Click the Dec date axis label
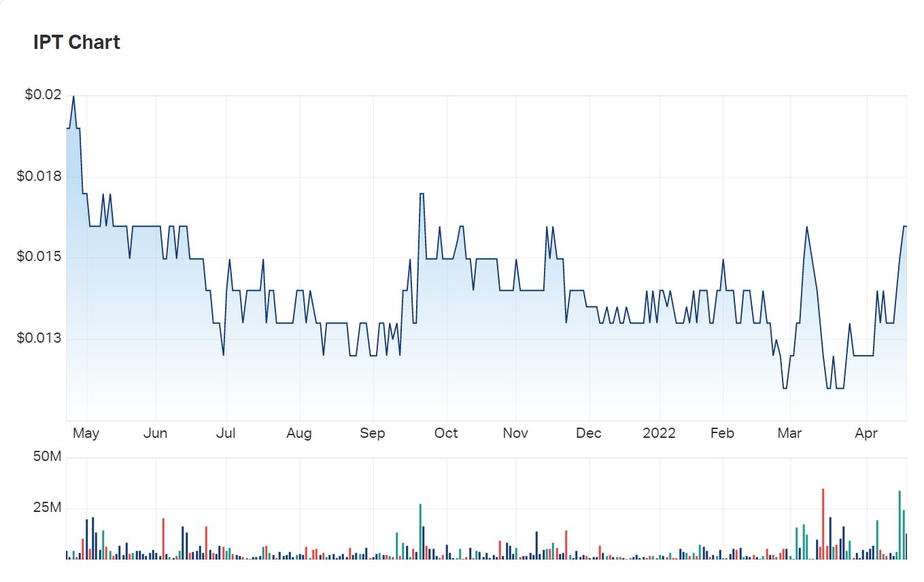Screen dimensions: 924x582 pyautogui.click(x=589, y=433)
